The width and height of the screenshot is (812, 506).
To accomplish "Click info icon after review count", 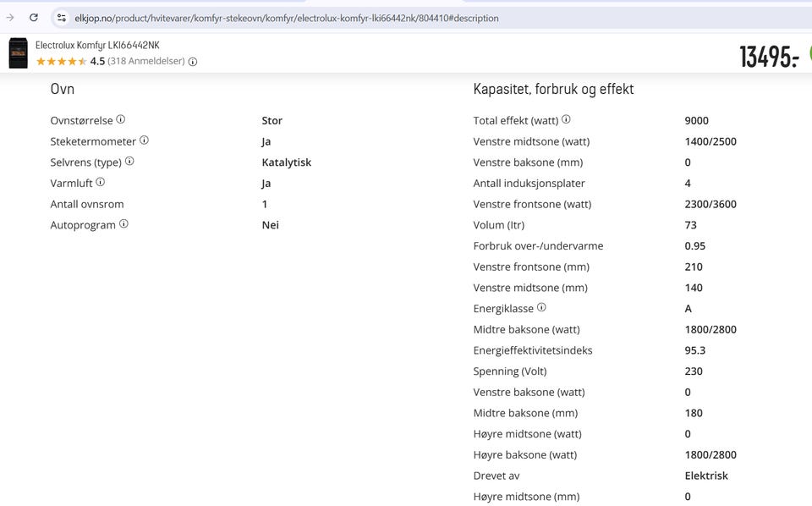I will [193, 62].
